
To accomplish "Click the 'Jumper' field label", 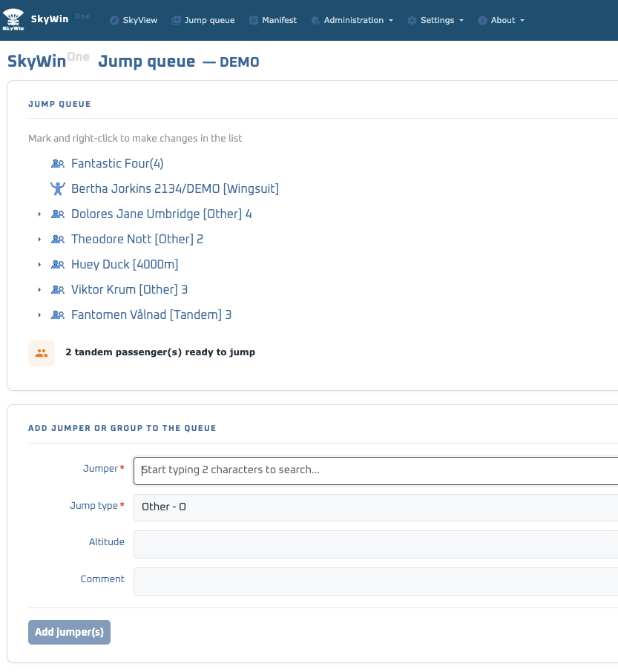I will 100,469.
